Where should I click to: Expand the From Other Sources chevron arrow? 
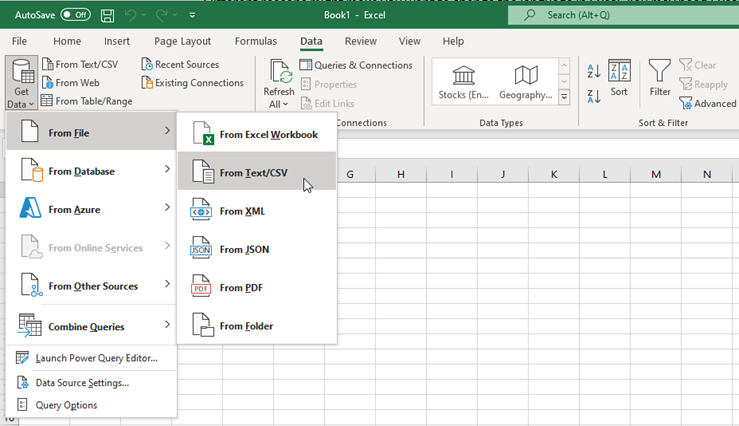tap(167, 283)
